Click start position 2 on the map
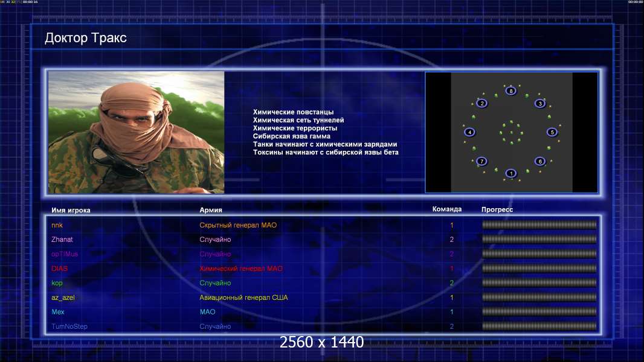The height and width of the screenshot is (362, 644). coord(481,103)
